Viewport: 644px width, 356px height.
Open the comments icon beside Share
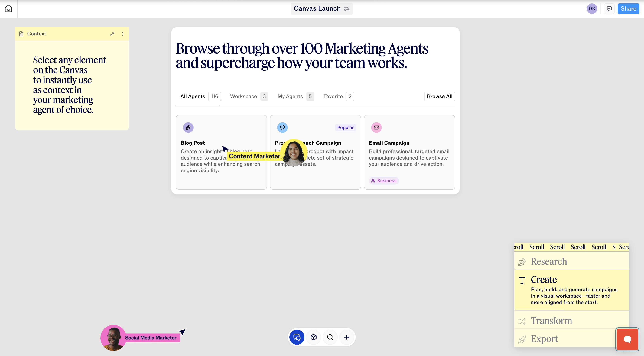pos(609,9)
